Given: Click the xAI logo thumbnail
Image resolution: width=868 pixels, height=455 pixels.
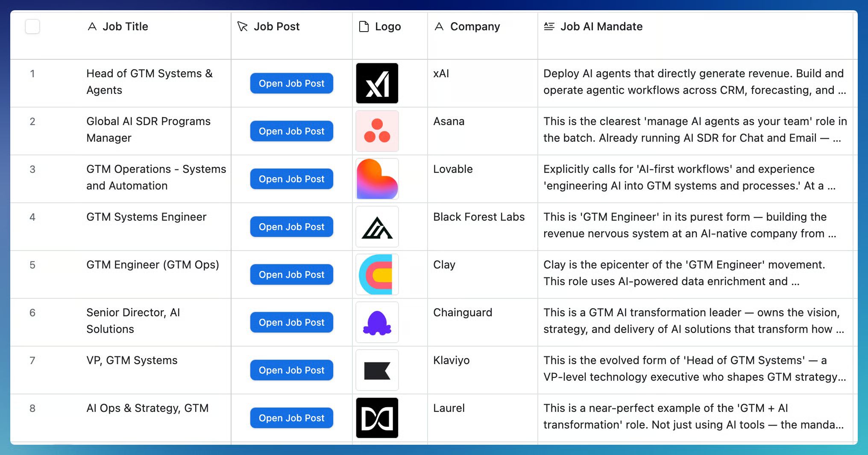Looking at the screenshot, I should [377, 83].
